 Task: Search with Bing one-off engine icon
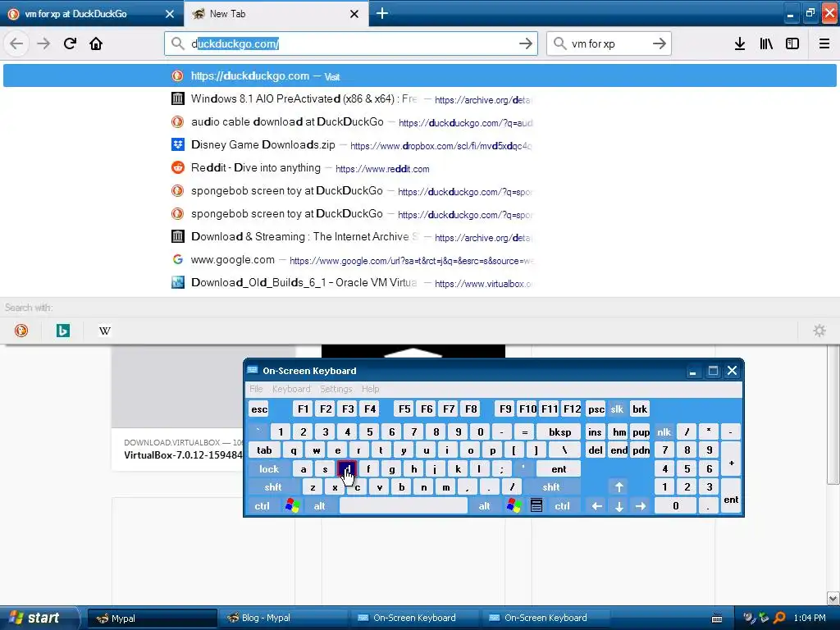click(x=62, y=331)
